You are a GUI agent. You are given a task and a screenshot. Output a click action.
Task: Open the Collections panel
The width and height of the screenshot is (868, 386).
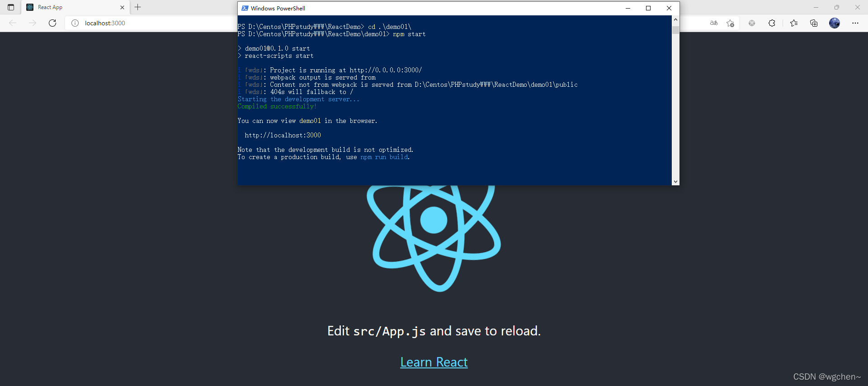click(x=814, y=23)
